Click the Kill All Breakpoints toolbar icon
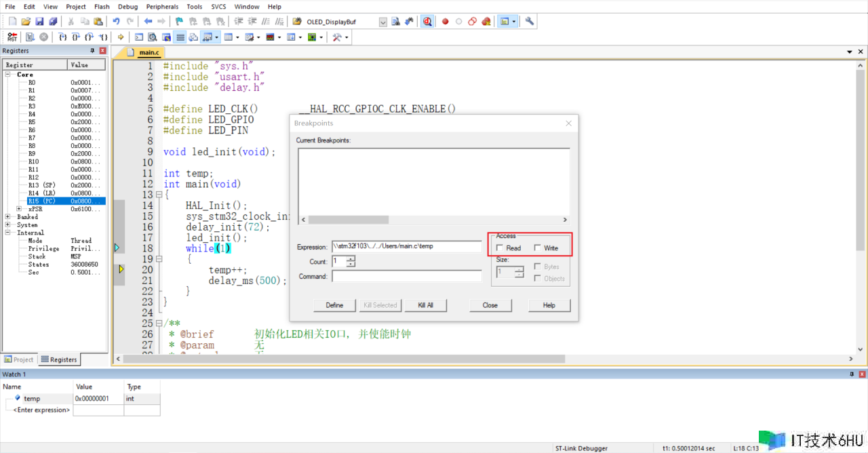868x453 pixels. (x=486, y=22)
